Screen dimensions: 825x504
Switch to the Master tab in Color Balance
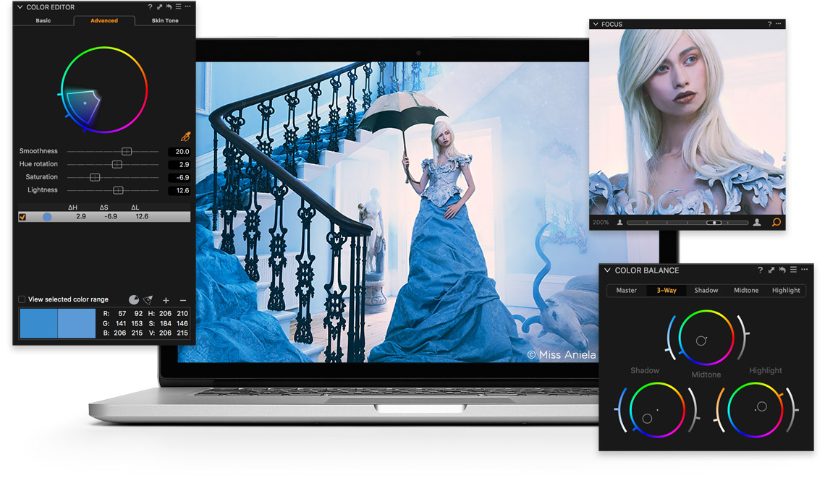pos(626,290)
